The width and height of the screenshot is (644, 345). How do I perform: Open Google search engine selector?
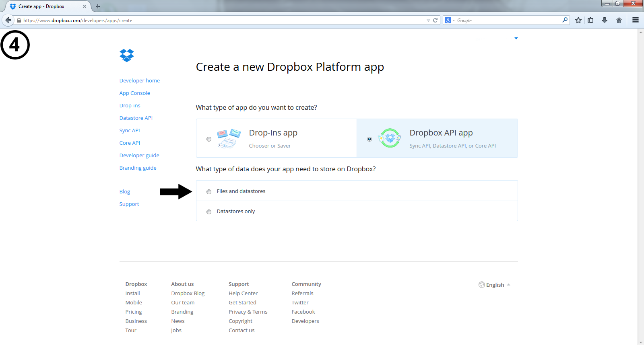[450, 20]
